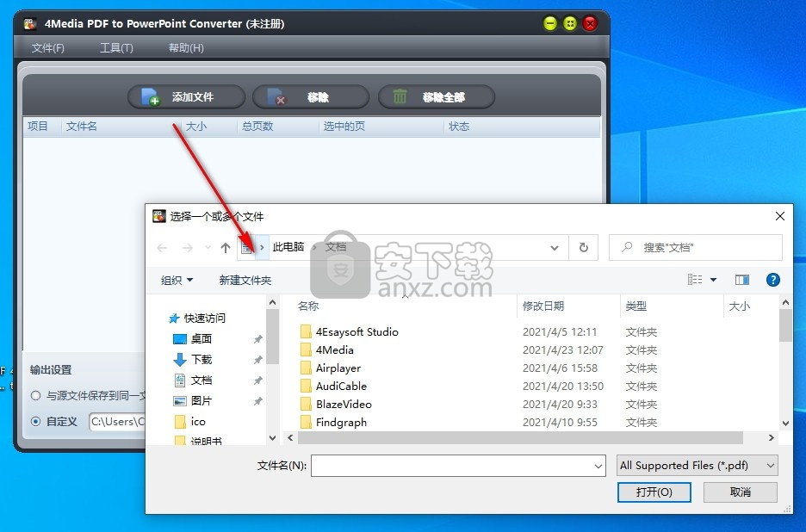Close the file selection dialog
806x532 pixels.
coord(780,216)
